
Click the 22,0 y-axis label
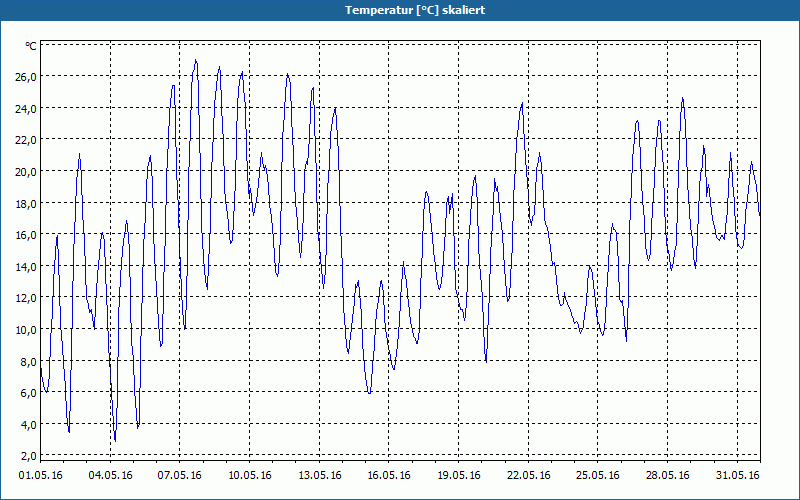click(x=26, y=140)
